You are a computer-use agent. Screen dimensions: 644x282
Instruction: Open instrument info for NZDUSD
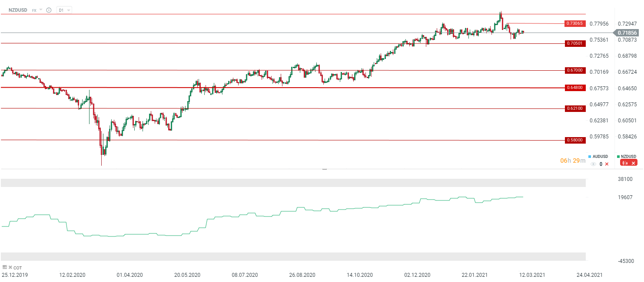pyautogui.click(x=49, y=10)
